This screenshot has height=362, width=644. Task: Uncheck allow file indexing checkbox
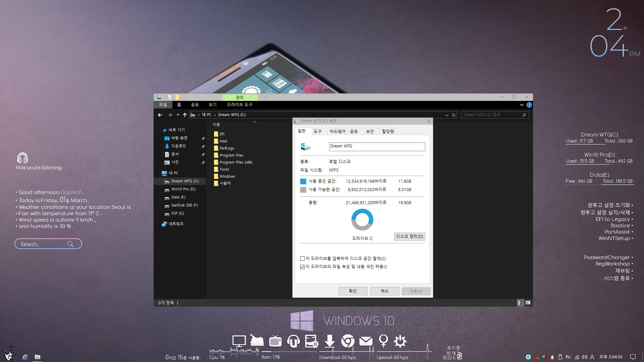click(x=302, y=267)
